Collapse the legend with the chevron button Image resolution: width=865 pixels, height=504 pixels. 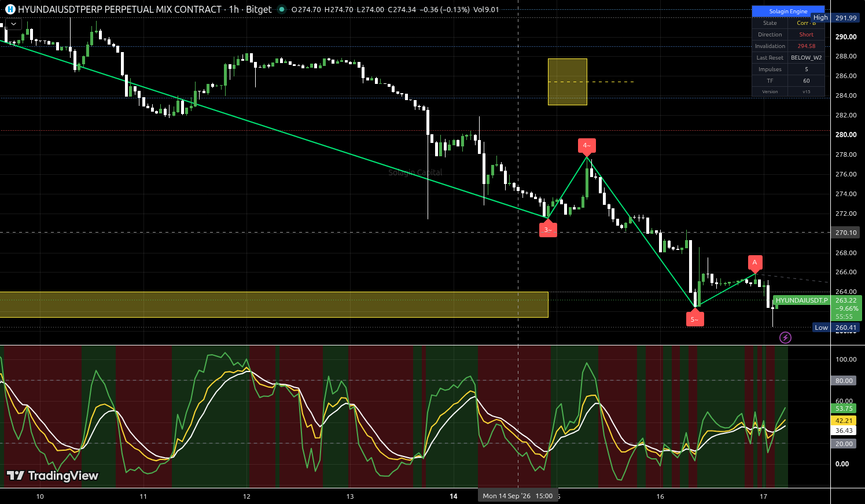click(13, 24)
